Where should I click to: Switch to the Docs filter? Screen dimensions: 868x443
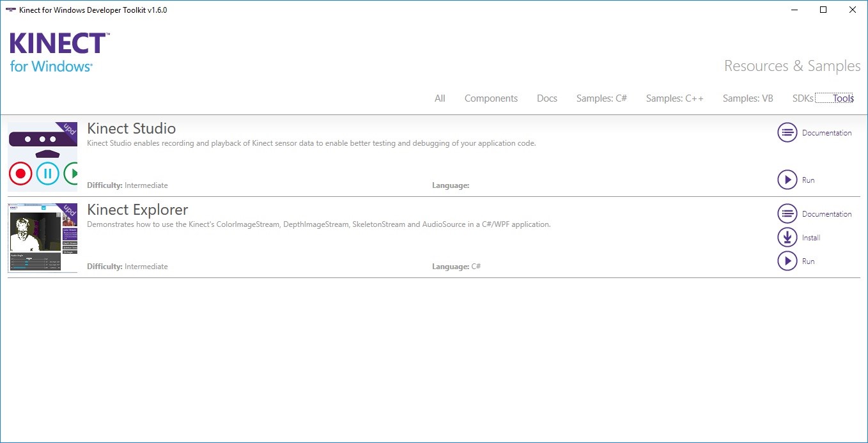pyautogui.click(x=547, y=98)
